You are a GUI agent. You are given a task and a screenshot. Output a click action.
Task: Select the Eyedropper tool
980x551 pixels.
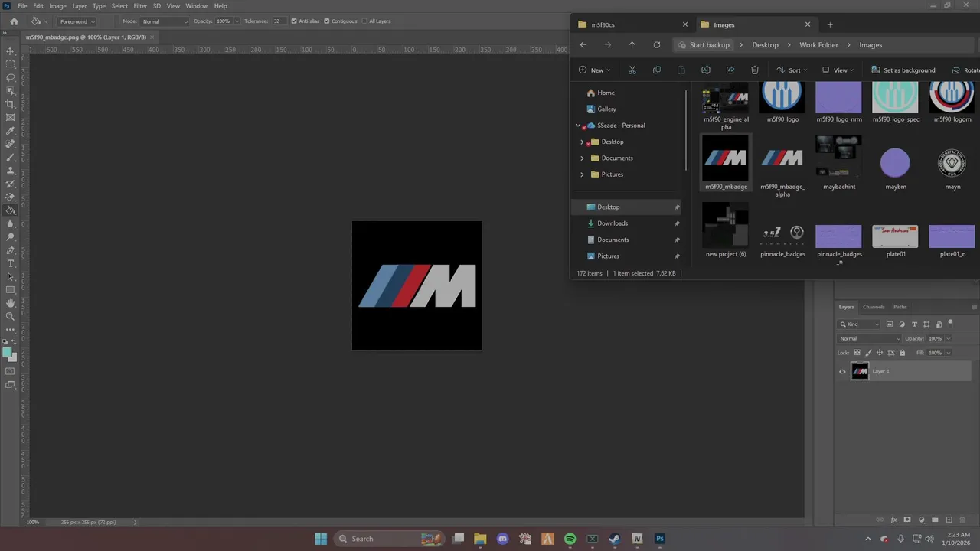[10, 131]
